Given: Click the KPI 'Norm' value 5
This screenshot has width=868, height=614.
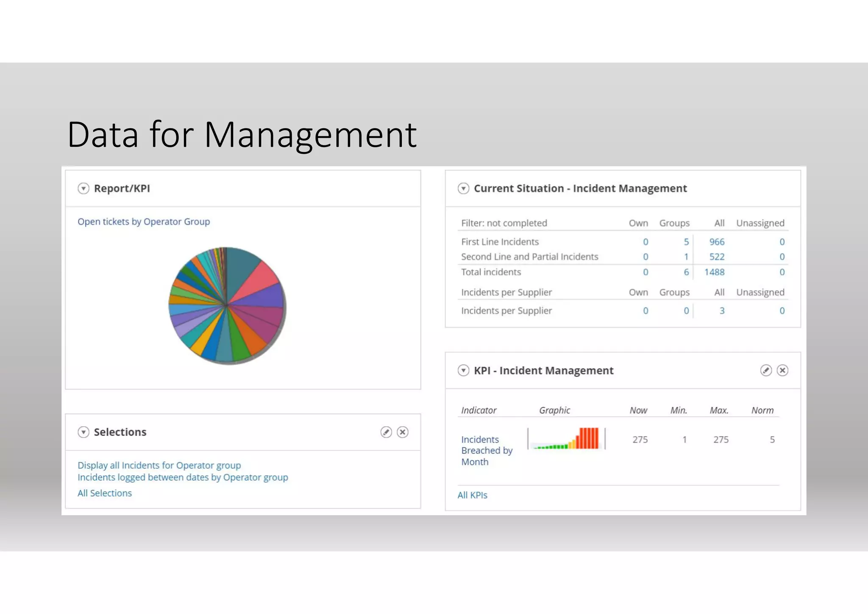Looking at the screenshot, I should coord(772,440).
